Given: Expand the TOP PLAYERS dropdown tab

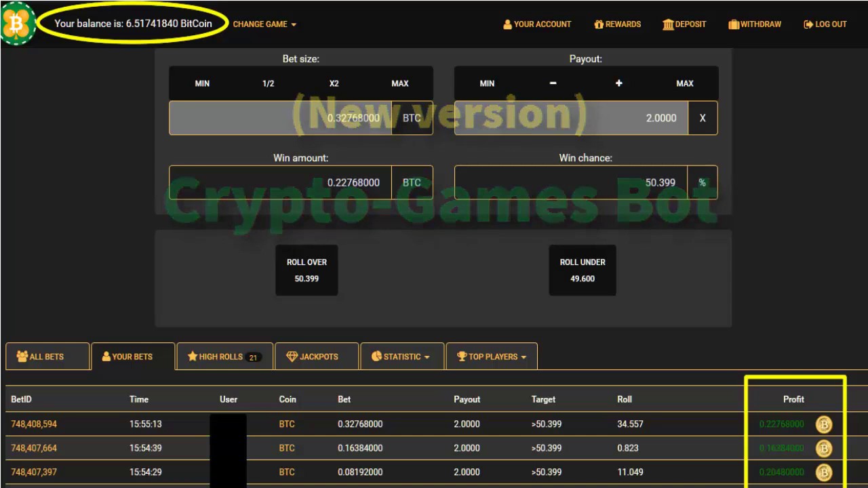Looking at the screenshot, I should (492, 357).
